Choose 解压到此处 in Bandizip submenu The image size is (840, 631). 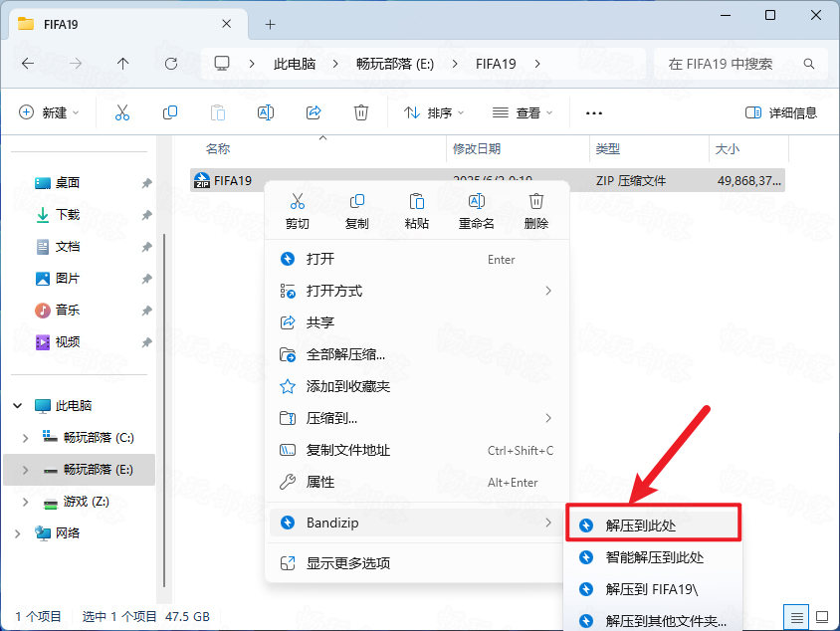click(654, 526)
